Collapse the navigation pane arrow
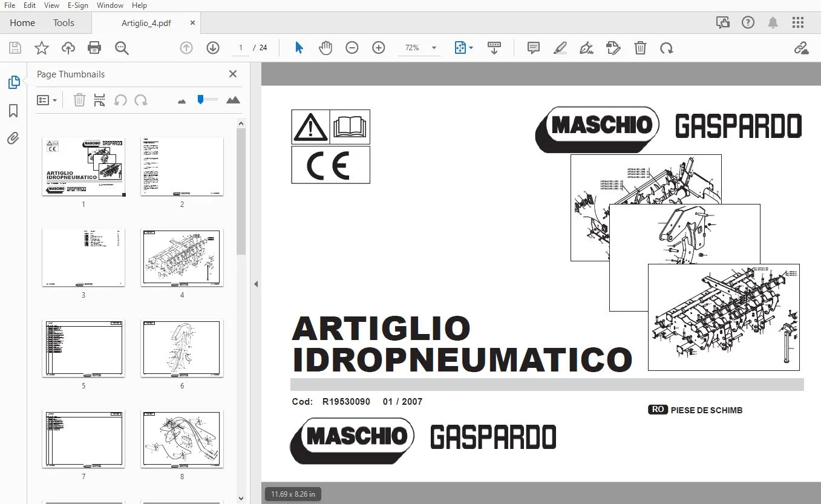The height and width of the screenshot is (504, 821). 256,284
